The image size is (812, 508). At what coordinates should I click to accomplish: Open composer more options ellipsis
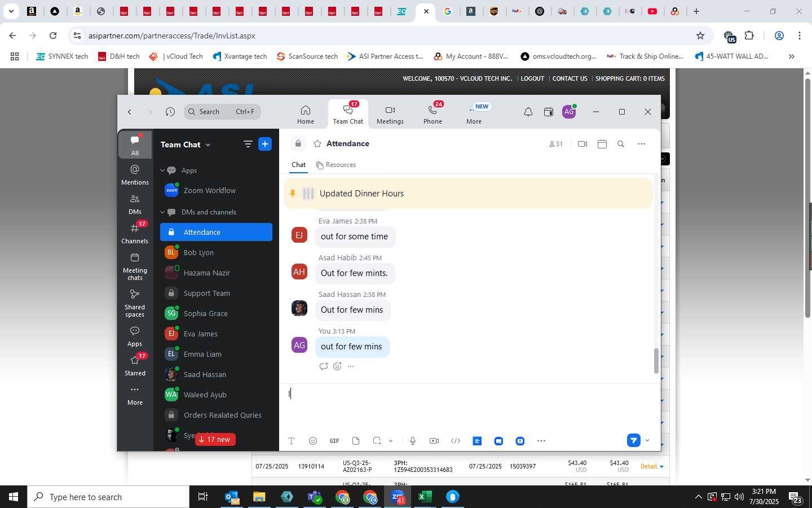541,441
